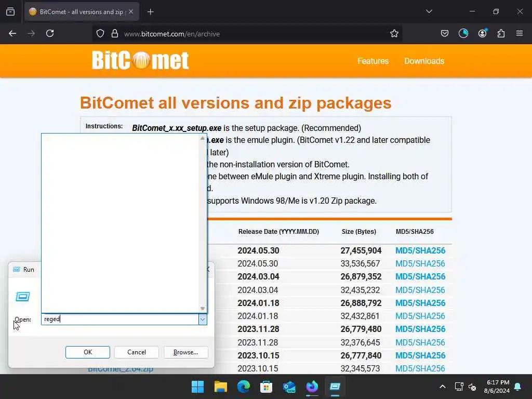Click MD5/SHA256 link for 26,879,352 row

420,276
